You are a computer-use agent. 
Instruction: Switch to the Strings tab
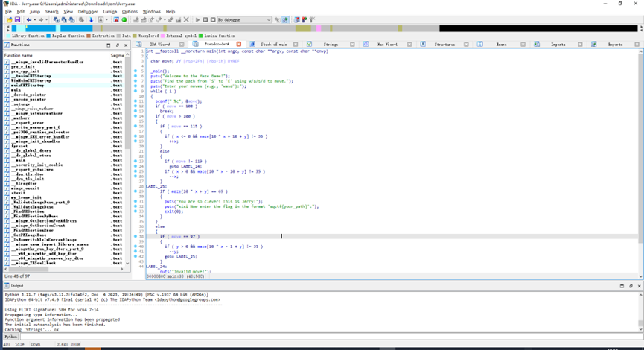pyautogui.click(x=330, y=45)
